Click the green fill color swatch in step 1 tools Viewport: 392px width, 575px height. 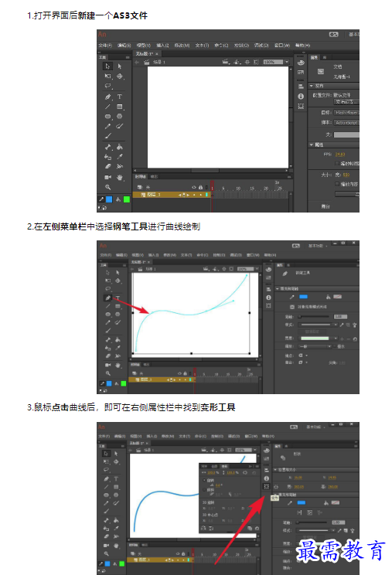(127, 199)
